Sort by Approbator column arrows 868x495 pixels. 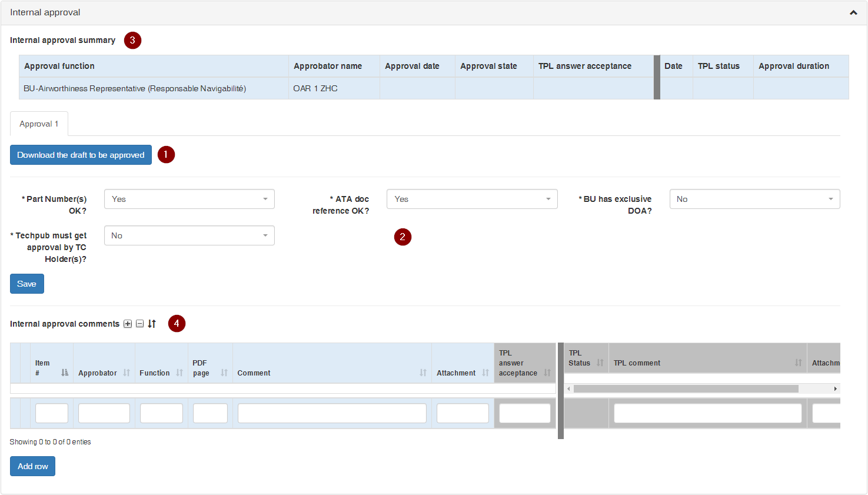[127, 373]
